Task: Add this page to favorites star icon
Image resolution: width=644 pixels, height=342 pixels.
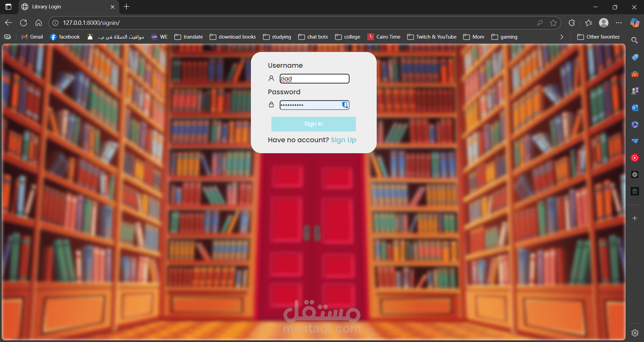Action: (x=553, y=23)
